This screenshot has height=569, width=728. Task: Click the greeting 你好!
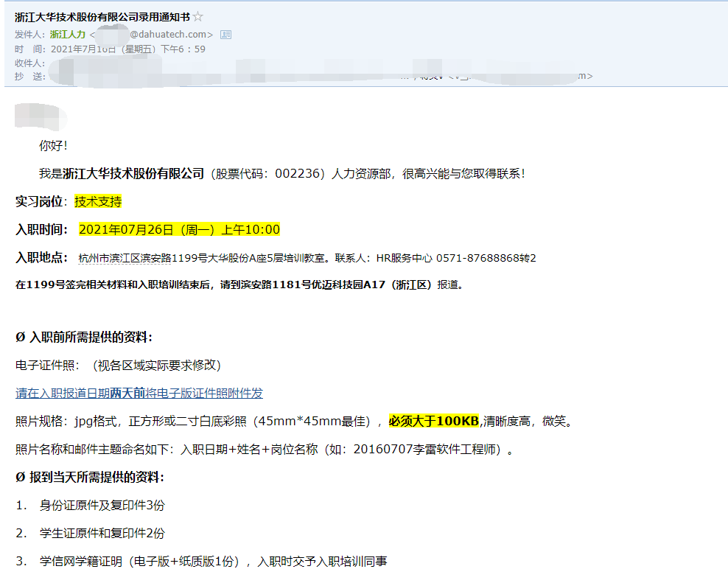(x=53, y=145)
